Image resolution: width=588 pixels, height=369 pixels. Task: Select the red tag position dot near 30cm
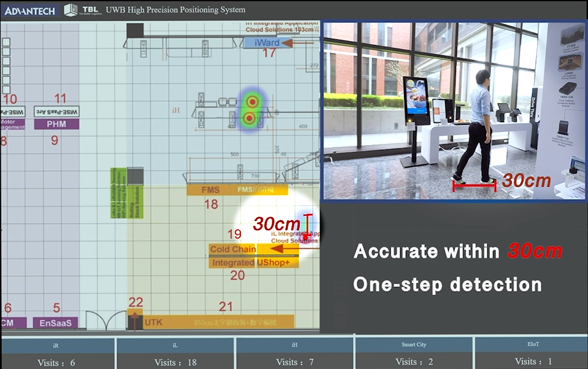(x=306, y=237)
